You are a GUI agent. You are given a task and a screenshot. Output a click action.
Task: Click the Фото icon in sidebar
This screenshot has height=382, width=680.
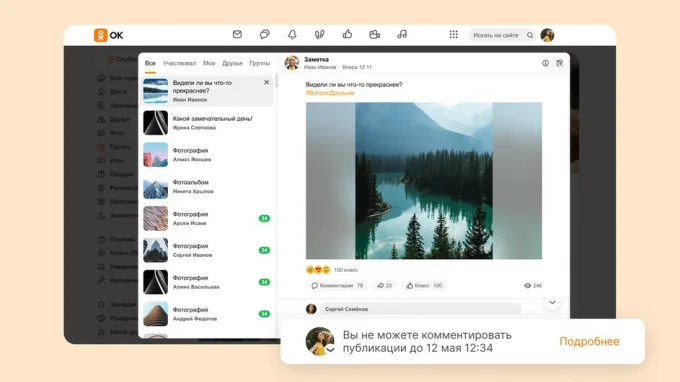[101, 133]
